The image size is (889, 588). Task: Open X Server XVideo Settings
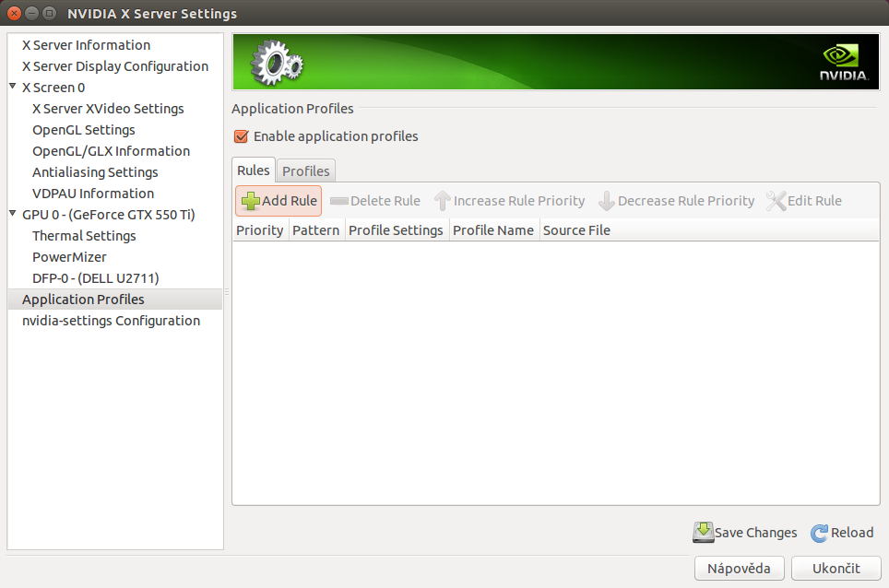115,109
